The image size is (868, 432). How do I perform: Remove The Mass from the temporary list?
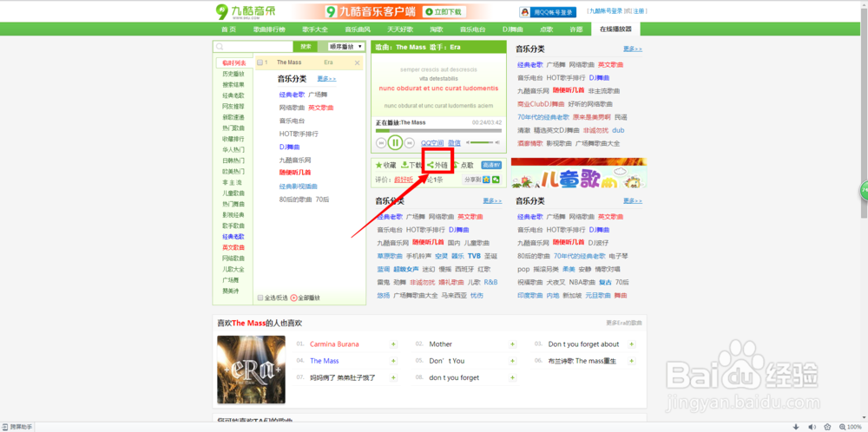357,63
